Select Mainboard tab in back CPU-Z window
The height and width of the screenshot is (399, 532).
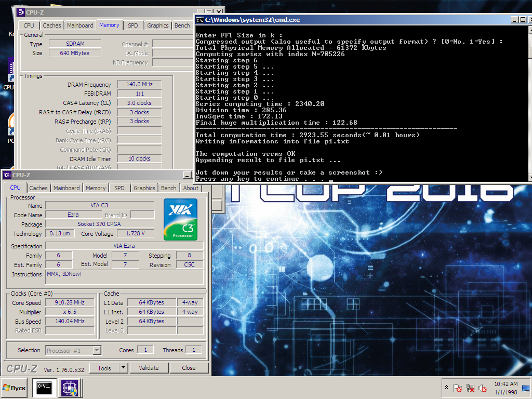tap(80, 25)
